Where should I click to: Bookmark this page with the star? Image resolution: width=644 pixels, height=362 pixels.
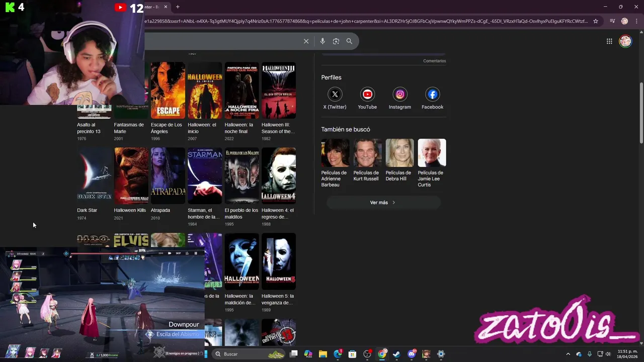pyautogui.click(x=596, y=21)
